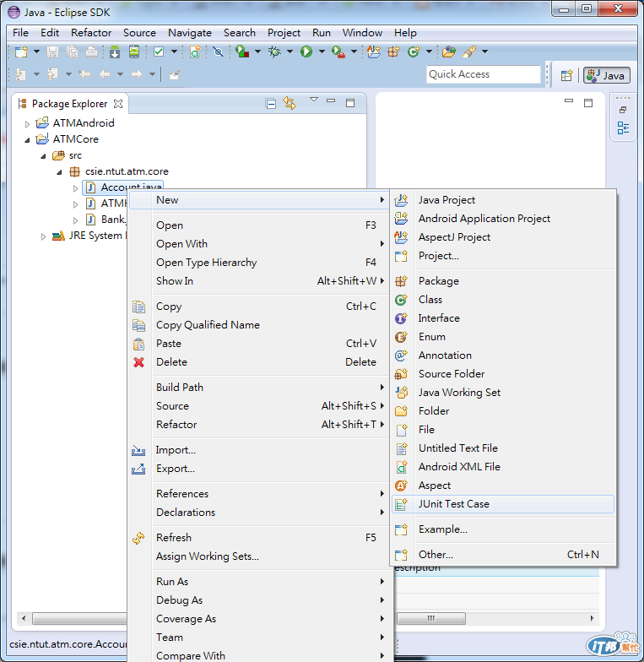Collapse the csie.ntut.atm.core package

pyautogui.click(x=59, y=172)
